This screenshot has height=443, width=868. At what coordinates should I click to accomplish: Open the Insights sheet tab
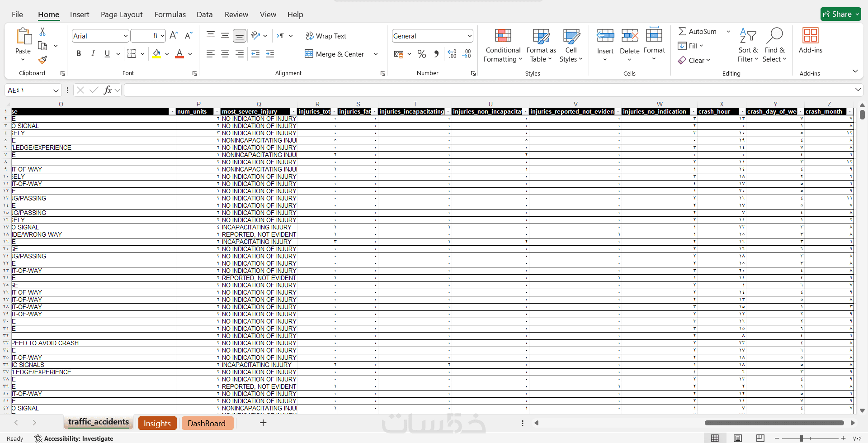click(157, 423)
